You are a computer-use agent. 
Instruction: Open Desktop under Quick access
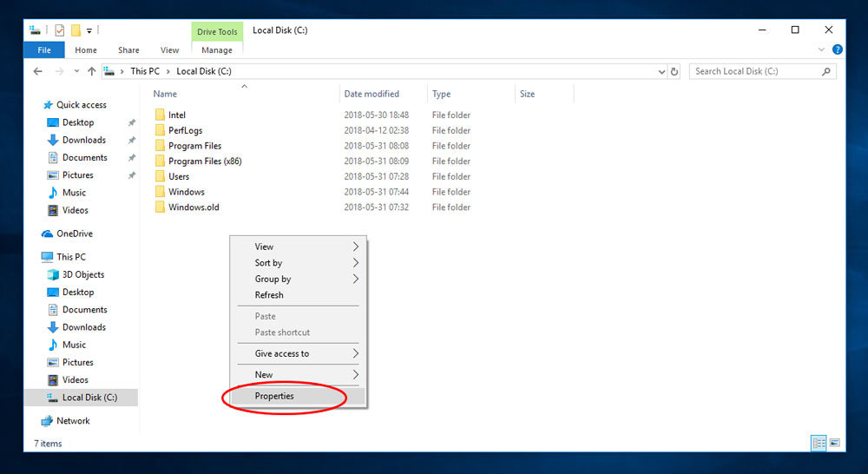click(x=78, y=122)
